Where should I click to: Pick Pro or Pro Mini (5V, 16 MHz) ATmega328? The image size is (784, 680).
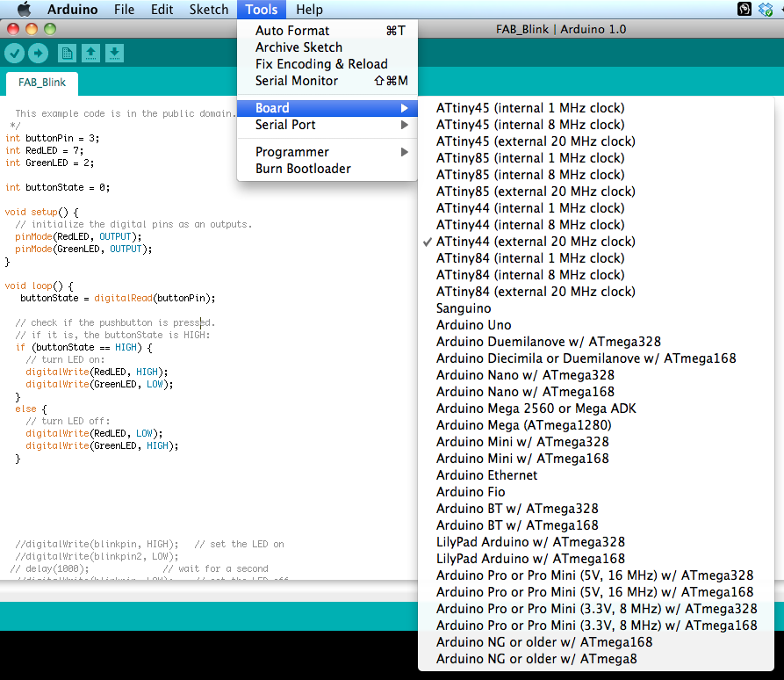click(x=595, y=575)
